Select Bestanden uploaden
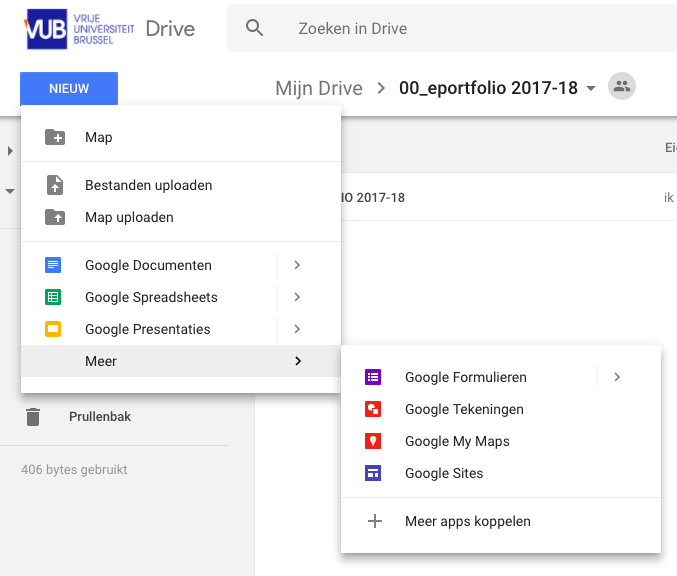Viewport: 677px width, 576px height. [x=181, y=185]
